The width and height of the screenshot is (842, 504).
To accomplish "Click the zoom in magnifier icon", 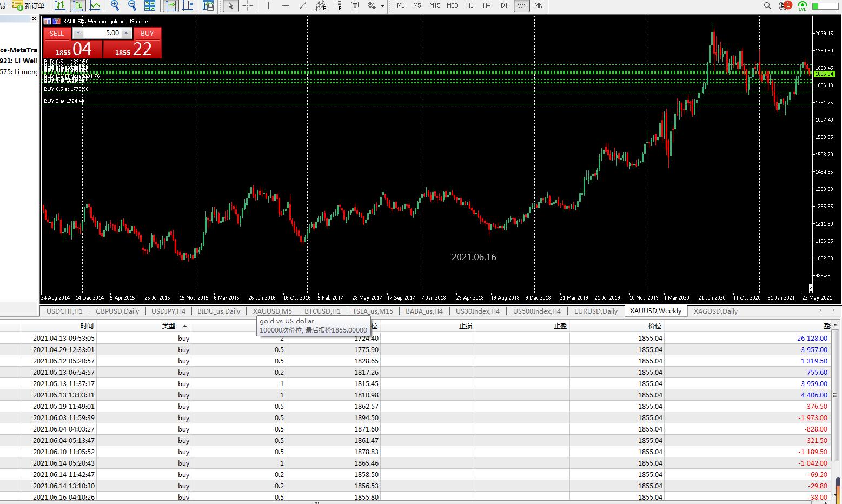I will click(x=115, y=6).
